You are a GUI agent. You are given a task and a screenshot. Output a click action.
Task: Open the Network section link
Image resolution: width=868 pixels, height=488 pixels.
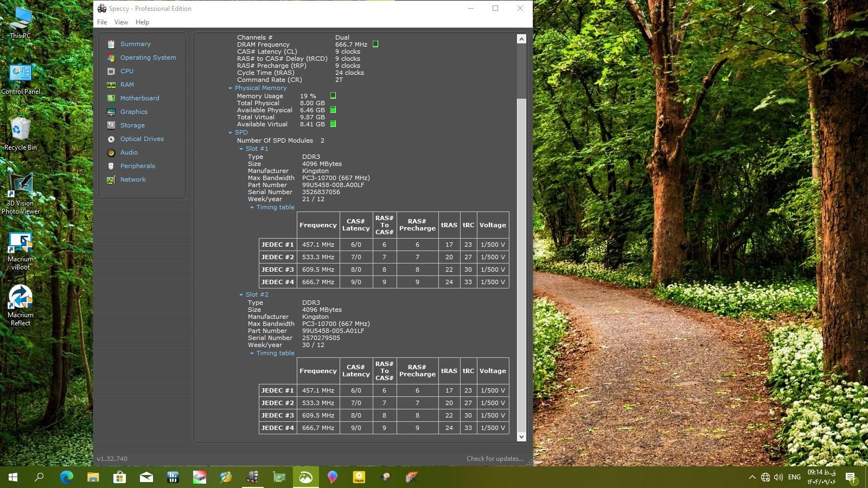click(x=133, y=179)
